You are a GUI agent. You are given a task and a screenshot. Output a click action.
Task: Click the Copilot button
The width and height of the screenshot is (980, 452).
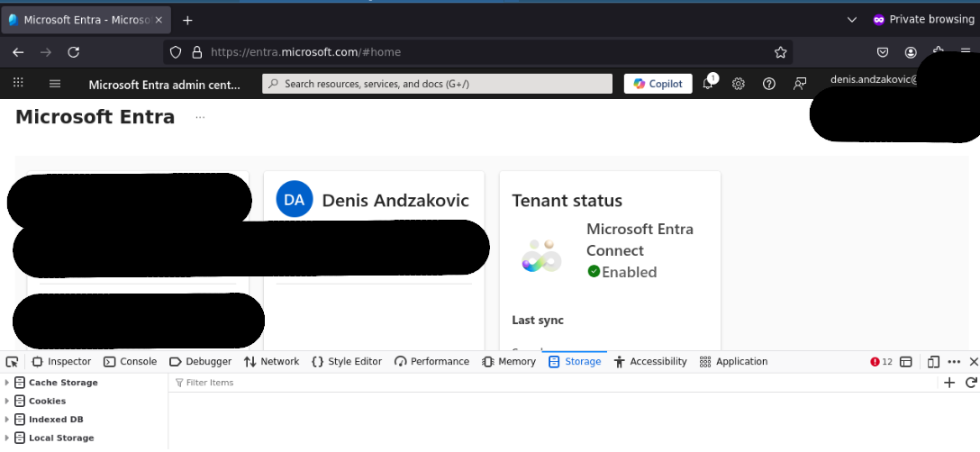[658, 84]
